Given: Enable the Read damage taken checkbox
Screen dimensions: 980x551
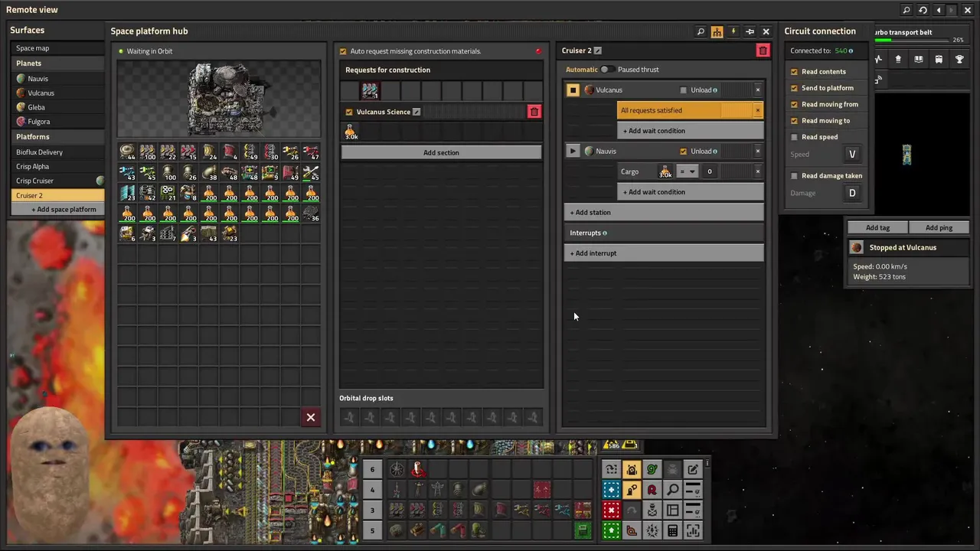Looking at the screenshot, I should tap(794, 176).
